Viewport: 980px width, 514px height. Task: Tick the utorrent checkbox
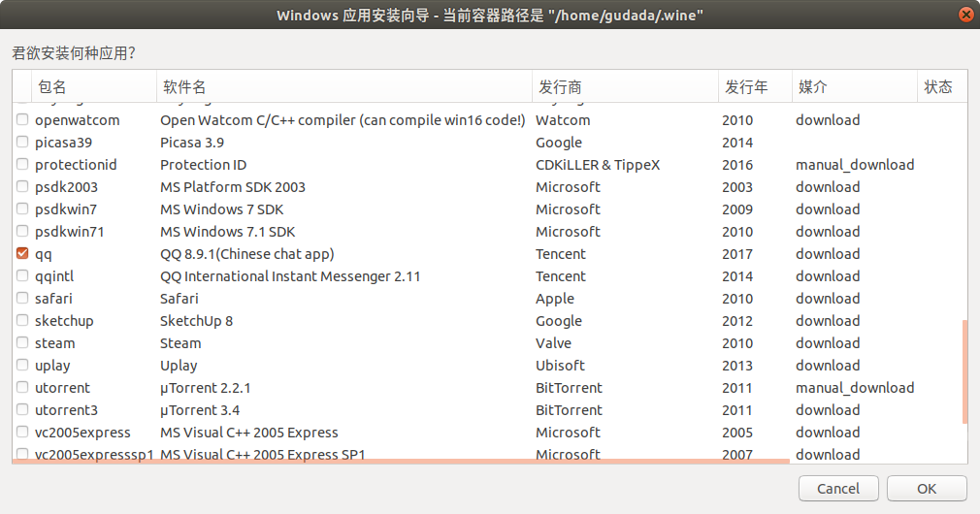point(22,387)
